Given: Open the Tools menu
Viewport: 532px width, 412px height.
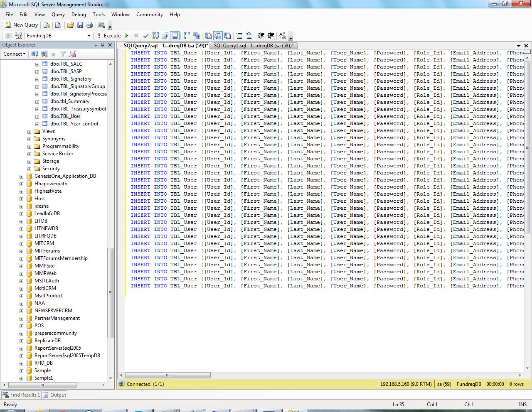Looking at the screenshot, I should click(99, 15).
